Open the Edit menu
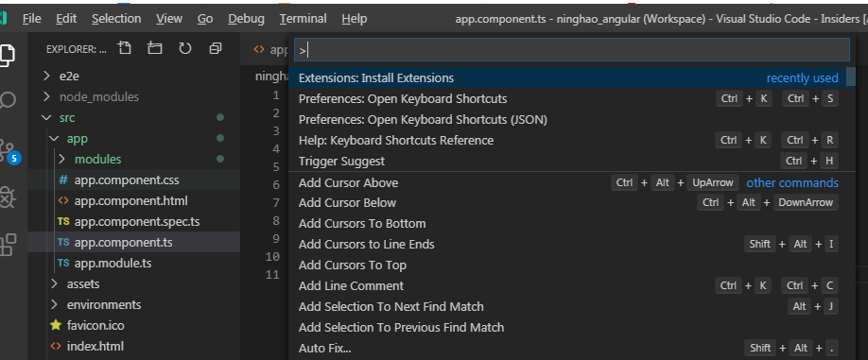 (66, 18)
